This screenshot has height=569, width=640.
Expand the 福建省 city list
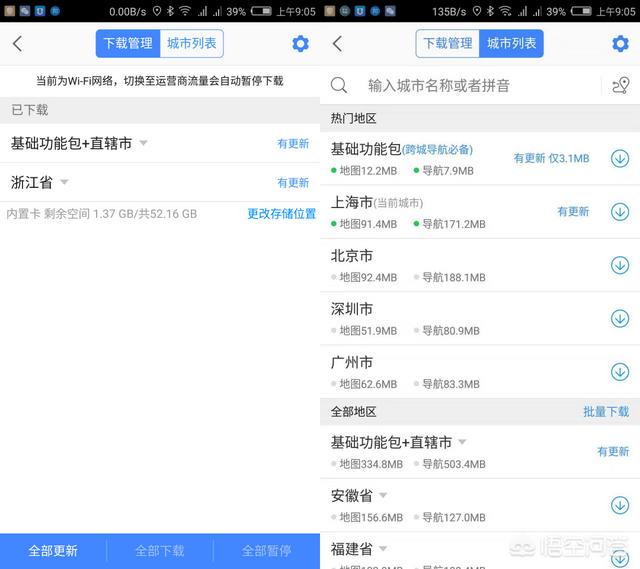383,549
